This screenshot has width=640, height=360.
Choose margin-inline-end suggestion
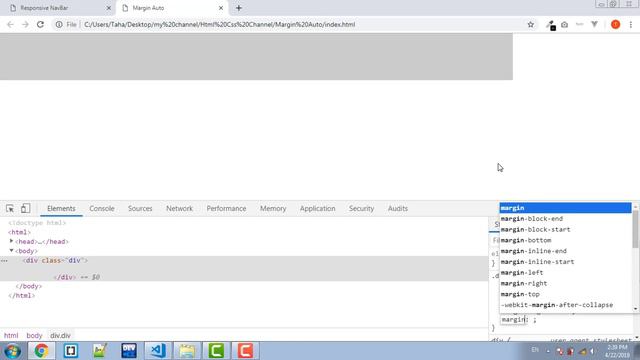(x=565, y=251)
